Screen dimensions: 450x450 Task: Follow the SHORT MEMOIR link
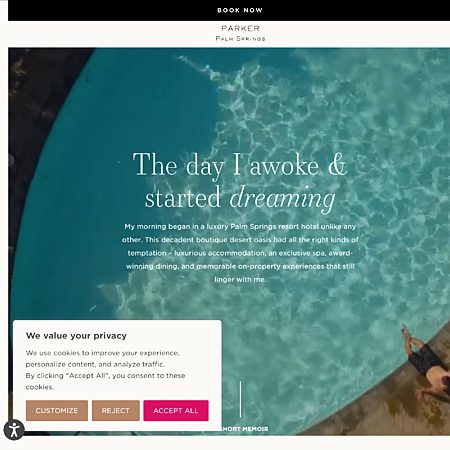[x=244, y=429]
